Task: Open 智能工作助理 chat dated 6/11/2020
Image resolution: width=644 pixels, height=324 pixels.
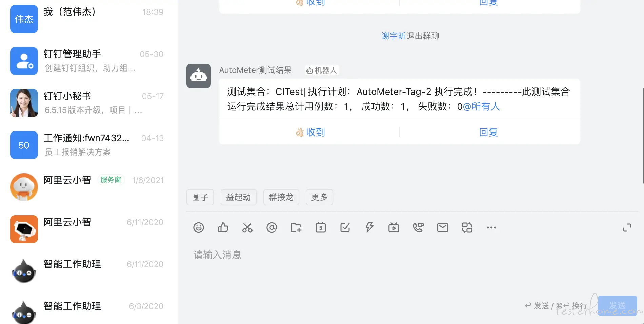Action: click(89, 271)
